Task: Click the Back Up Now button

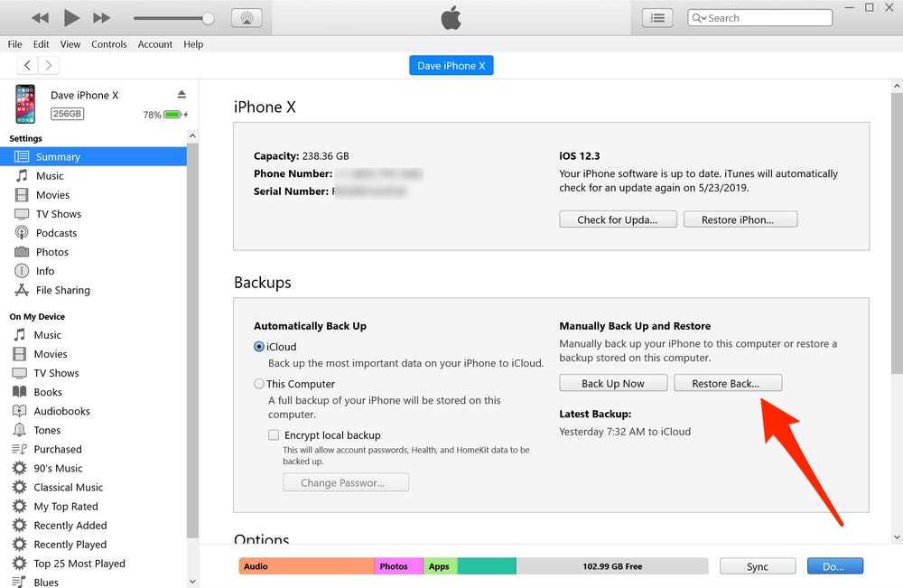Action: [612, 383]
